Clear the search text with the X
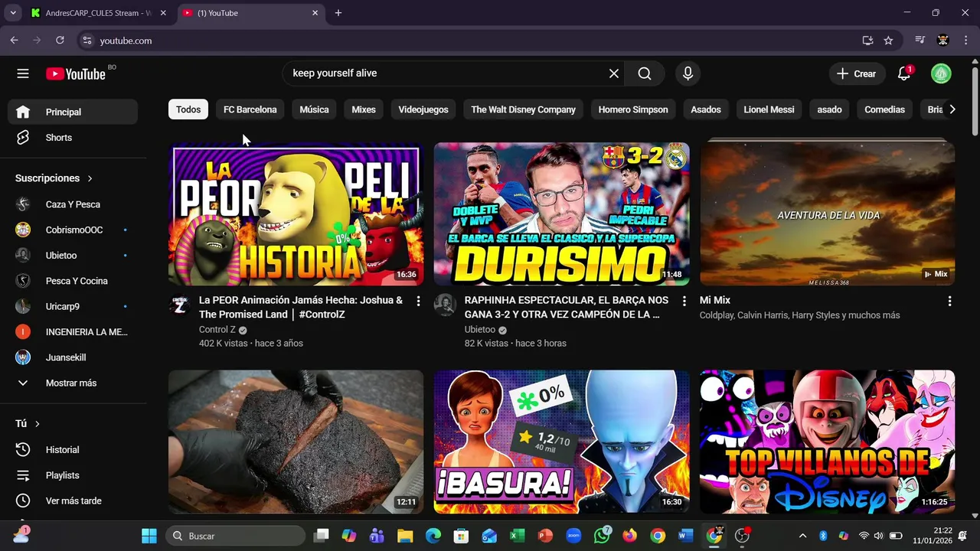 click(614, 73)
